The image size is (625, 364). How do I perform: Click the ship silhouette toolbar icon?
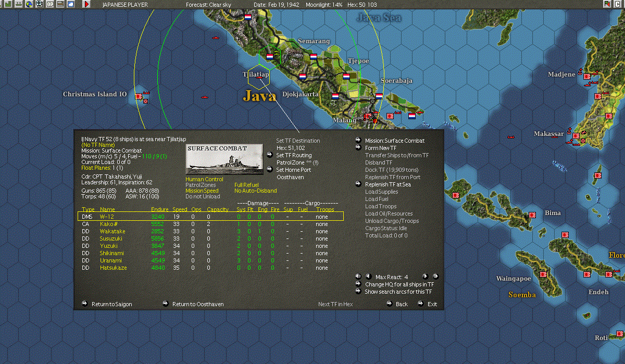click(18, 4)
